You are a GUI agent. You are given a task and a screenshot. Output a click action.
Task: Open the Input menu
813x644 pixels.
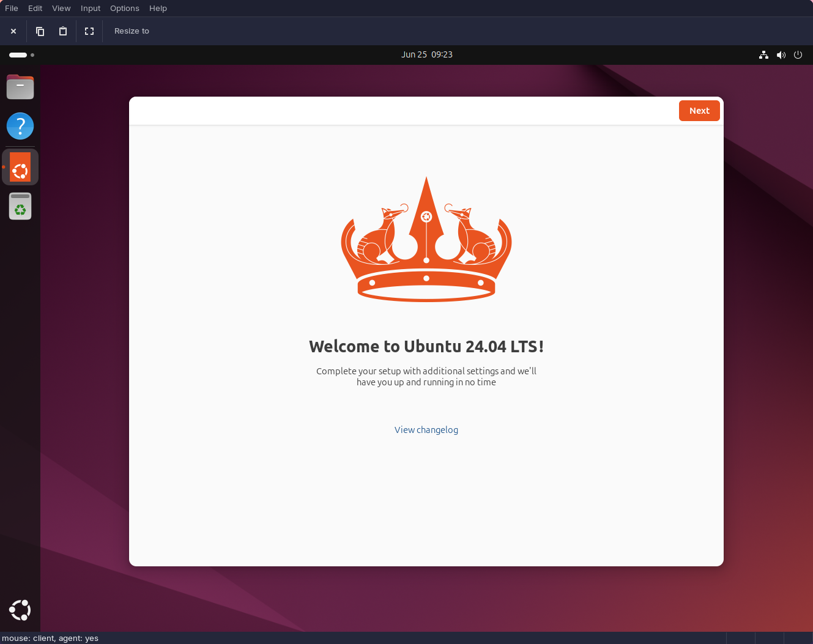[x=91, y=9]
